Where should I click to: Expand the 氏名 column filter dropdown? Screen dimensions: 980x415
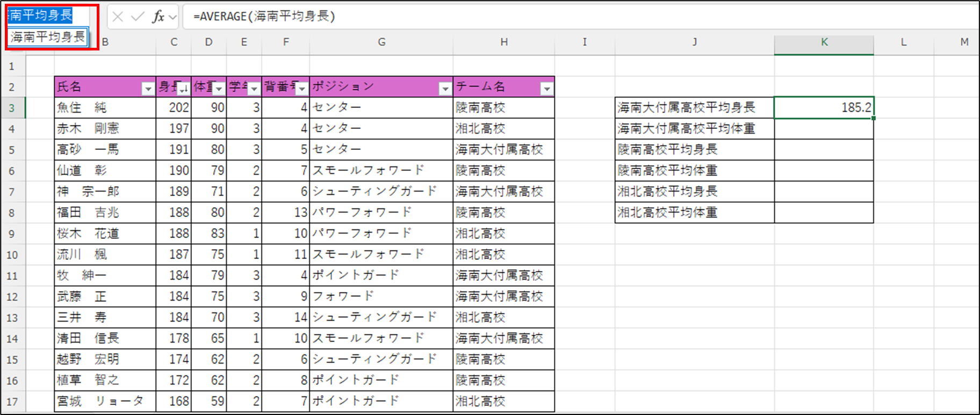click(148, 89)
